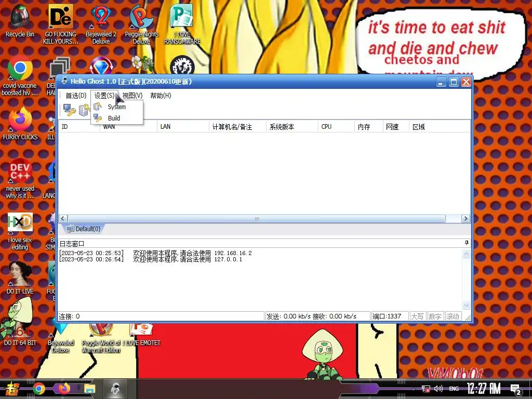The height and width of the screenshot is (399, 532).
Task: Click the 日志窗口 panel title
Action: pyautogui.click(x=72, y=244)
